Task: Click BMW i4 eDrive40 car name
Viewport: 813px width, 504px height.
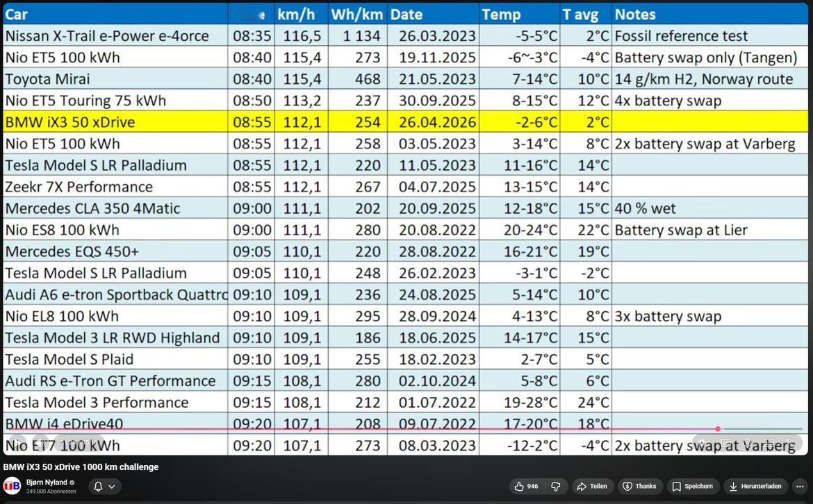Action: [x=65, y=423]
